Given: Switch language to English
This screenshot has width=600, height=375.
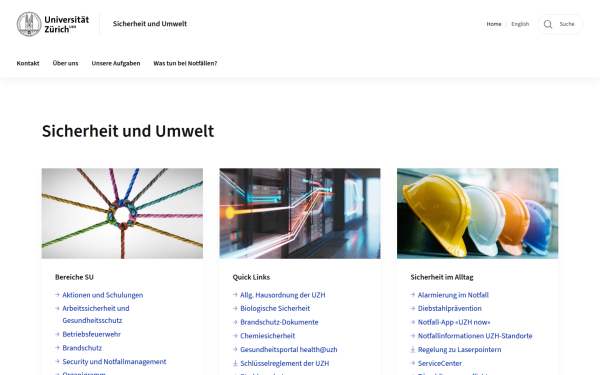Looking at the screenshot, I should tap(520, 24).
